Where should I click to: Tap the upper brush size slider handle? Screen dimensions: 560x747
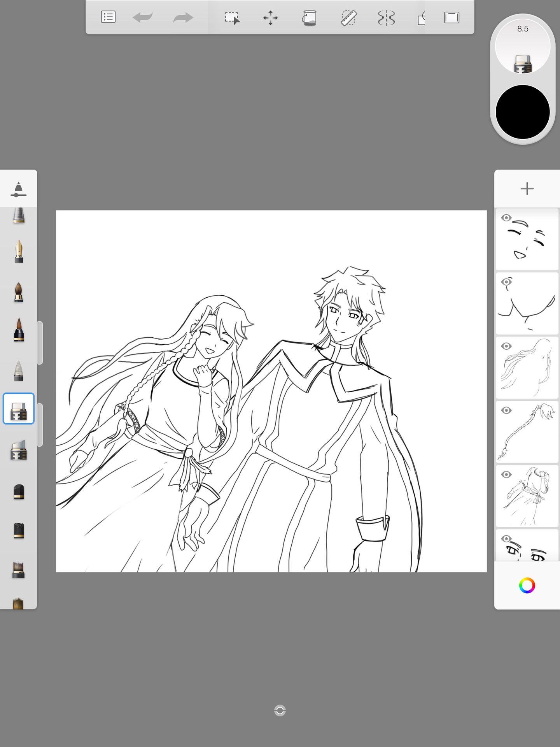[x=40, y=343]
